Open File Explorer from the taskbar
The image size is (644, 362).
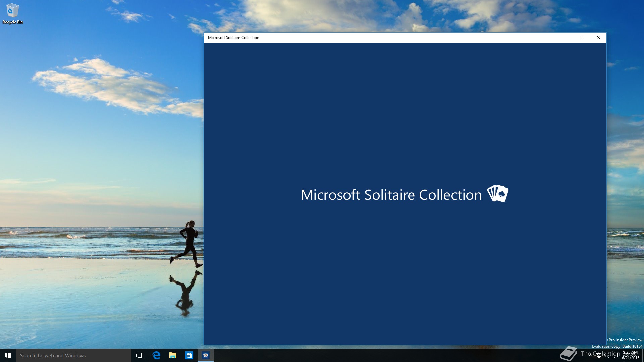tap(173, 355)
